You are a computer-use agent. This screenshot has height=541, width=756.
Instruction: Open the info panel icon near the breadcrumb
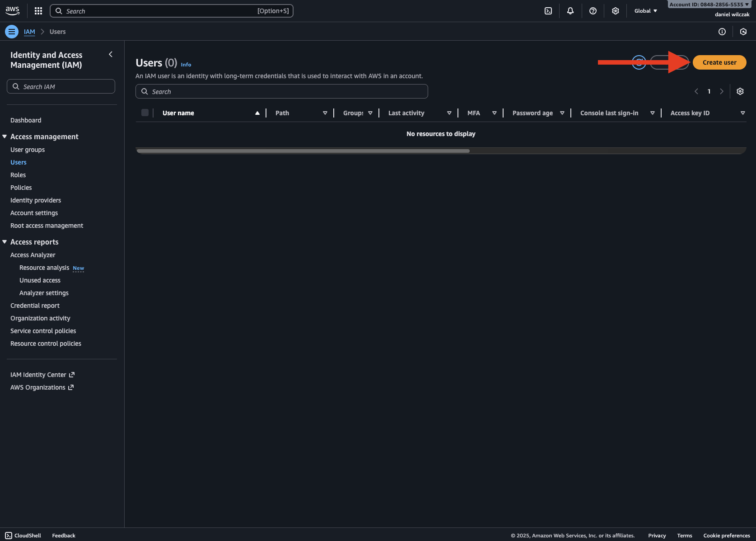click(x=722, y=32)
